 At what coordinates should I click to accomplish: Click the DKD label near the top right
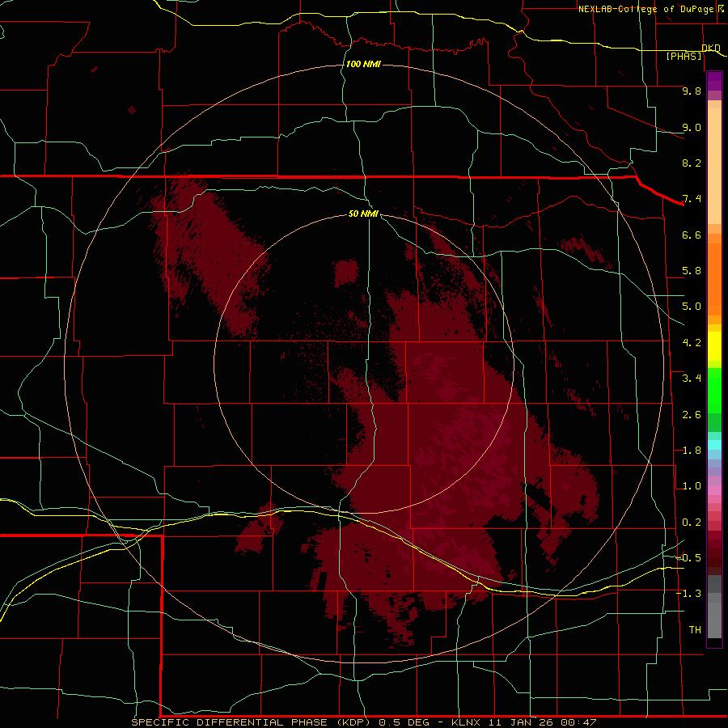click(x=711, y=48)
